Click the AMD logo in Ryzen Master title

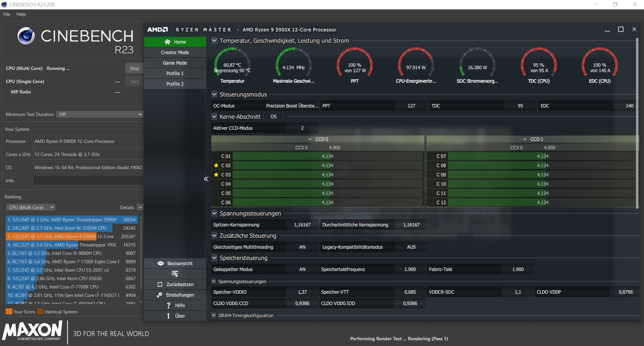(157, 30)
